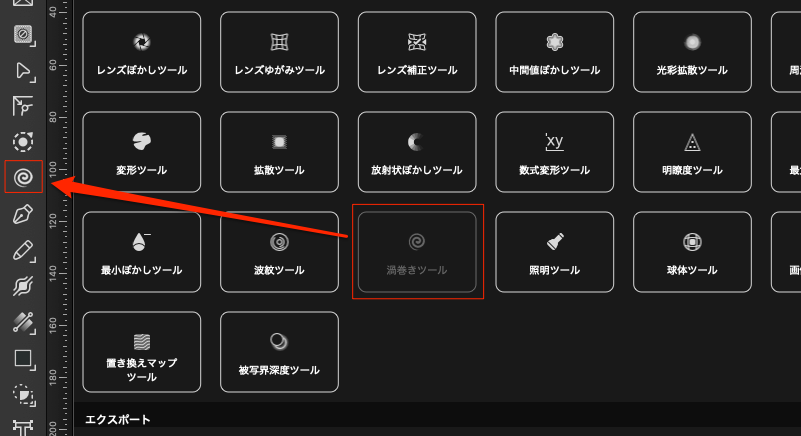Select the swirl tool in left toolbar
The height and width of the screenshot is (436, 801).
coord(23,177)
